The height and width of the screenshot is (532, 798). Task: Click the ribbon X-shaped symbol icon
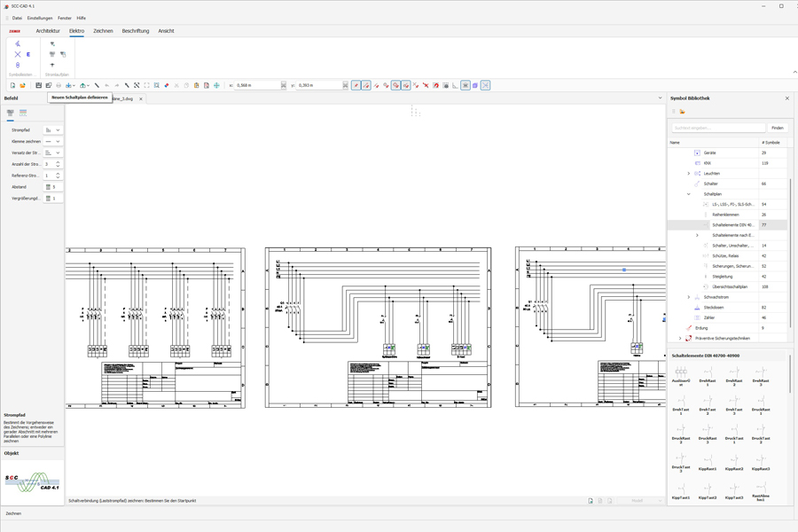coord(18,54)
